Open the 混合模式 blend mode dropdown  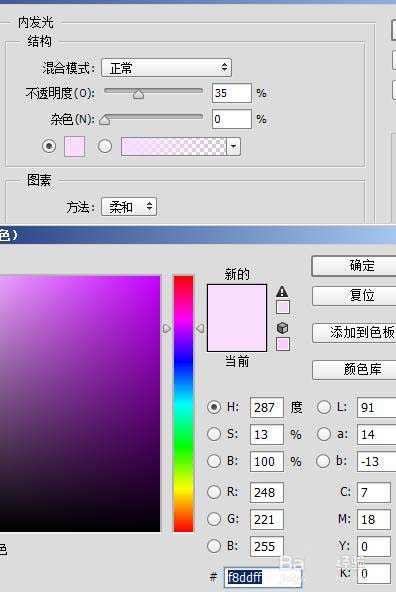(166, 68)
